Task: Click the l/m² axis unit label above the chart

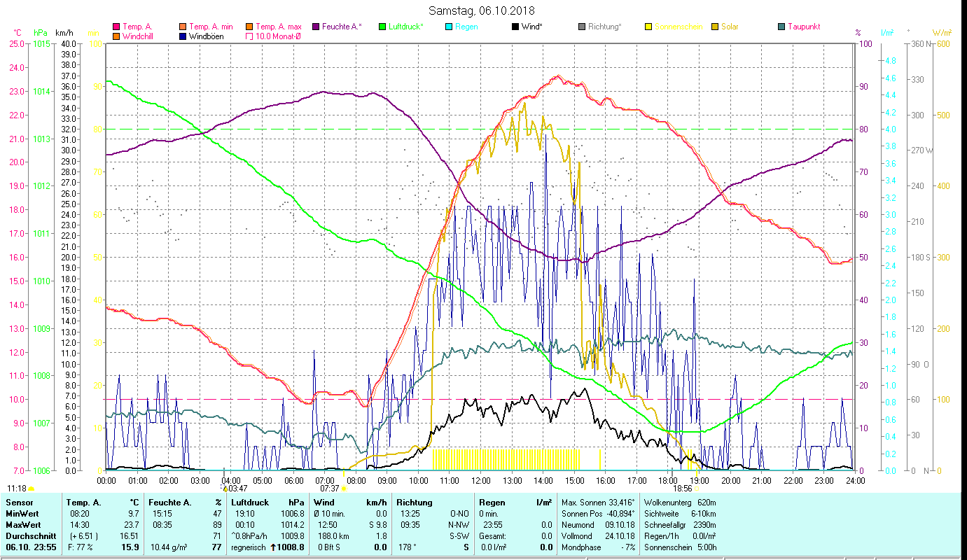Action: (x=887, y=33)
